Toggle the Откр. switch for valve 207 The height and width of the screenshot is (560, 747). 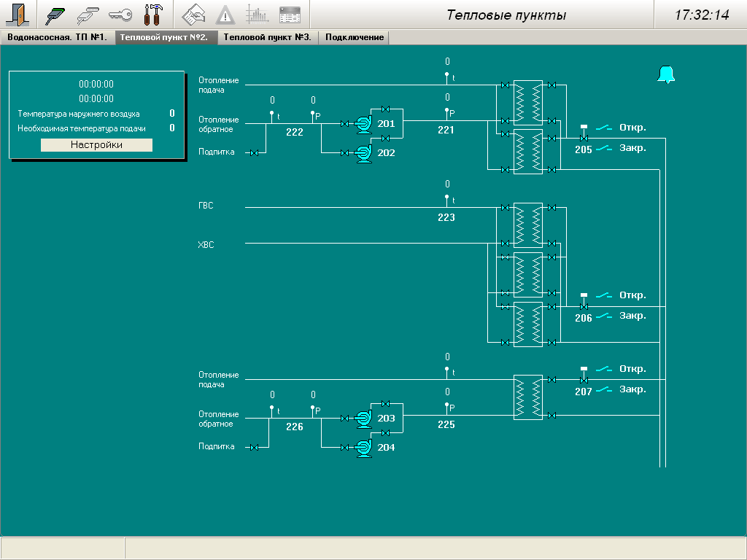[x=605, y=370]
